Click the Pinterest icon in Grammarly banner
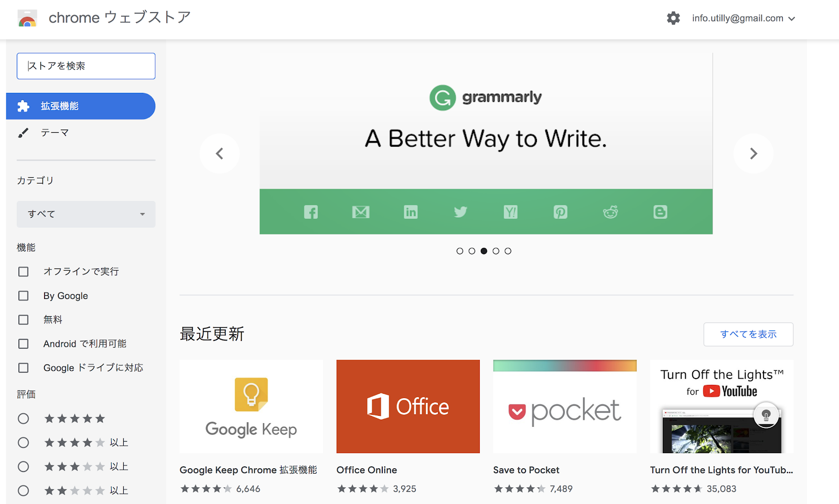The width and height of the screenshot is (839, 504). [560, 212]
